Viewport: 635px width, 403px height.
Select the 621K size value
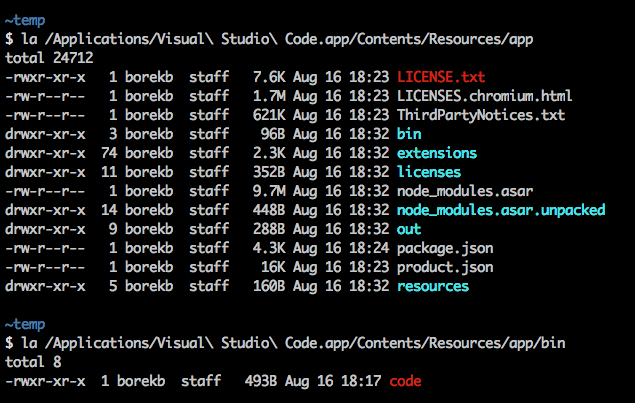pos(269,115)
